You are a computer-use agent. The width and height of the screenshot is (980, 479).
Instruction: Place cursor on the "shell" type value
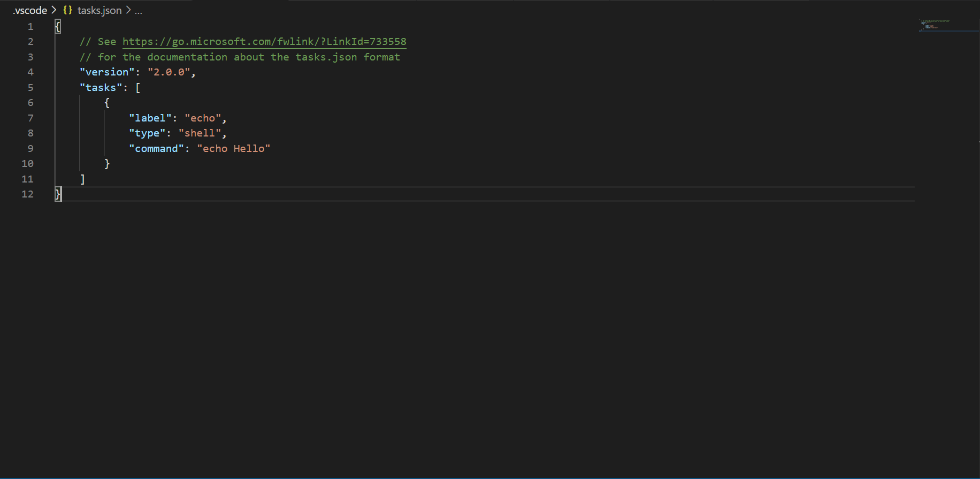201,133
